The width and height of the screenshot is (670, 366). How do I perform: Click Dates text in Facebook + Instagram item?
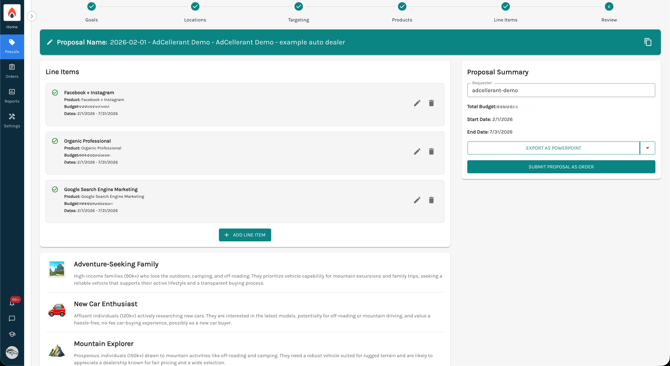pos(91,114)
